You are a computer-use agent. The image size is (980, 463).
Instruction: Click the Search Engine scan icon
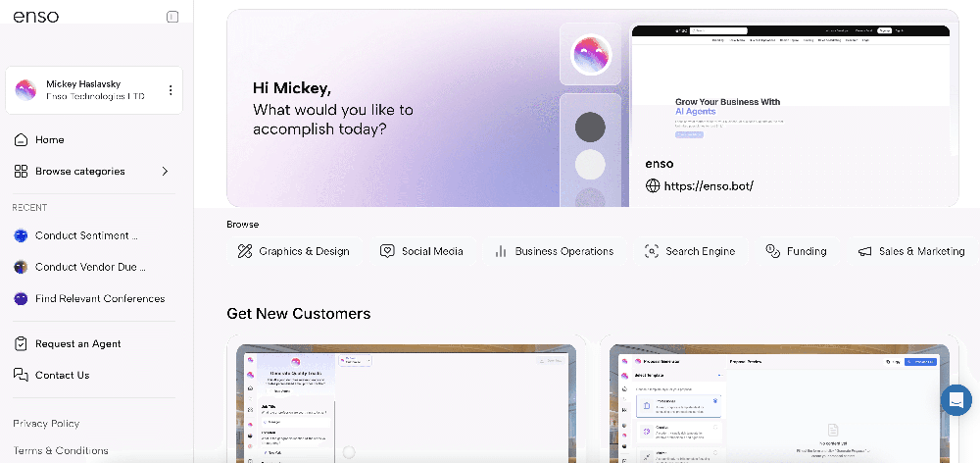(x=652, y=251)
